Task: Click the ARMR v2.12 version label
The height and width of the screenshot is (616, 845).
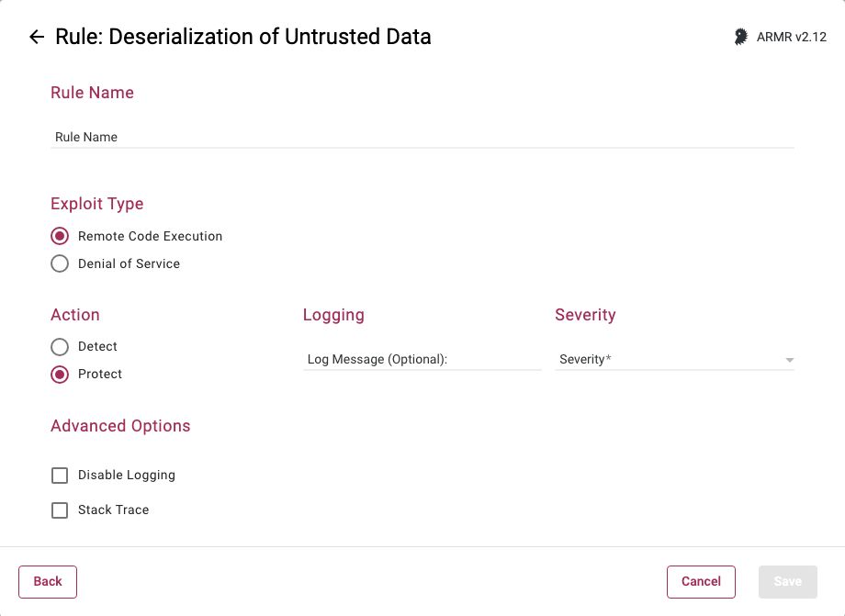Action: [792, 37]
